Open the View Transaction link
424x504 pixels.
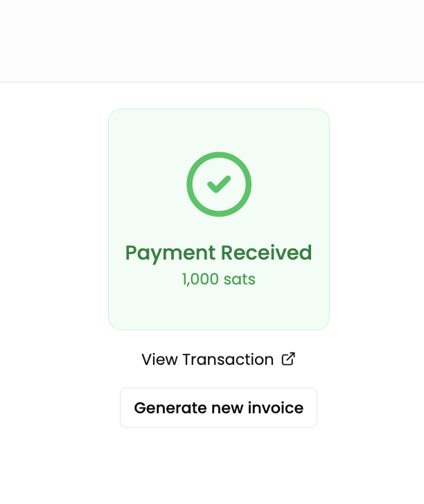pos(208,360)
